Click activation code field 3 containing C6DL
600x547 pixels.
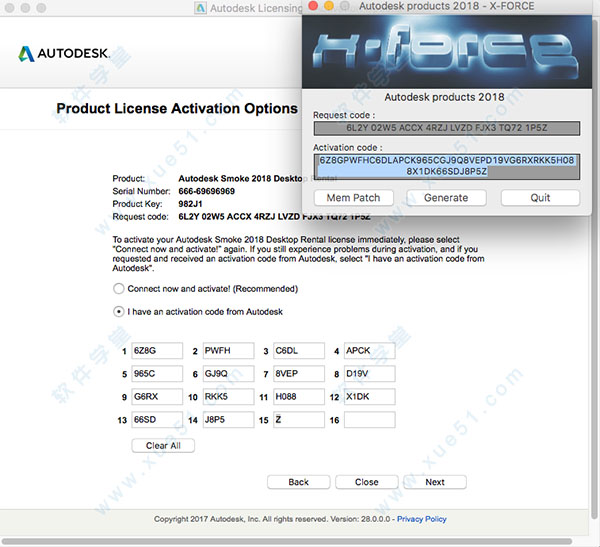point(299,351)
